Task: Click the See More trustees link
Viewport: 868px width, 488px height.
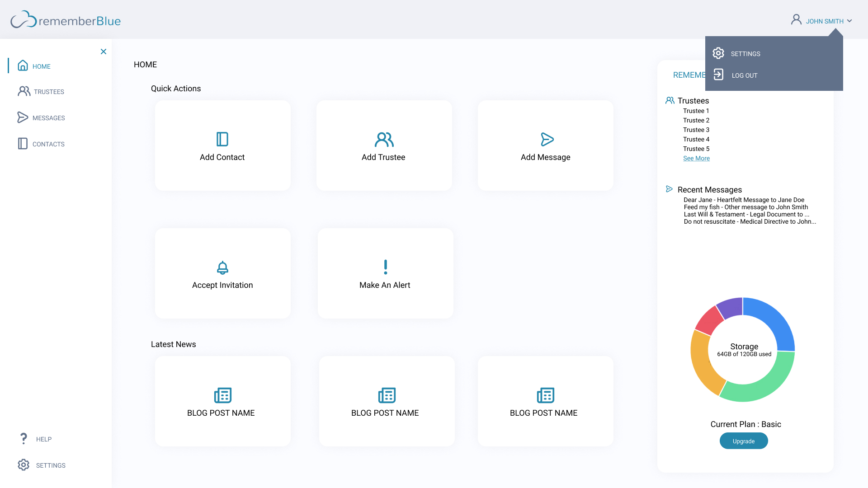Action: tap(696, 158)
